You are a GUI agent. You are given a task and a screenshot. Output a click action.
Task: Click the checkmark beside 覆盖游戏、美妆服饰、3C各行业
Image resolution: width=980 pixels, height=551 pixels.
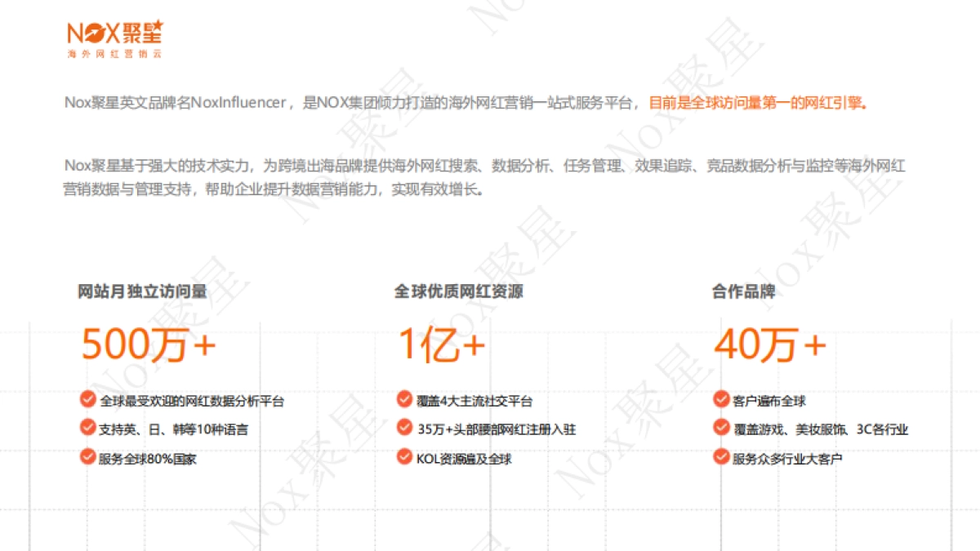click(719, 428)
